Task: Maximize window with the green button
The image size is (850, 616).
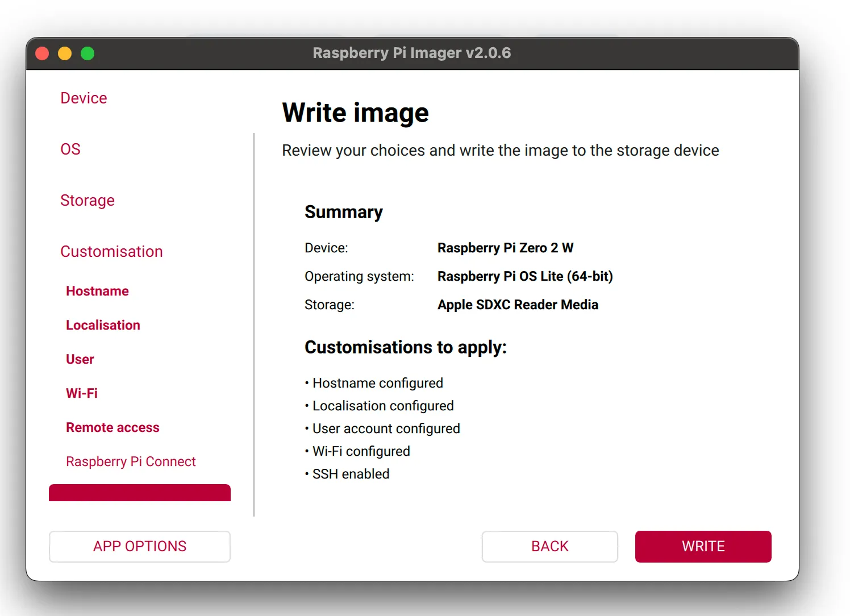Action: 88,53
